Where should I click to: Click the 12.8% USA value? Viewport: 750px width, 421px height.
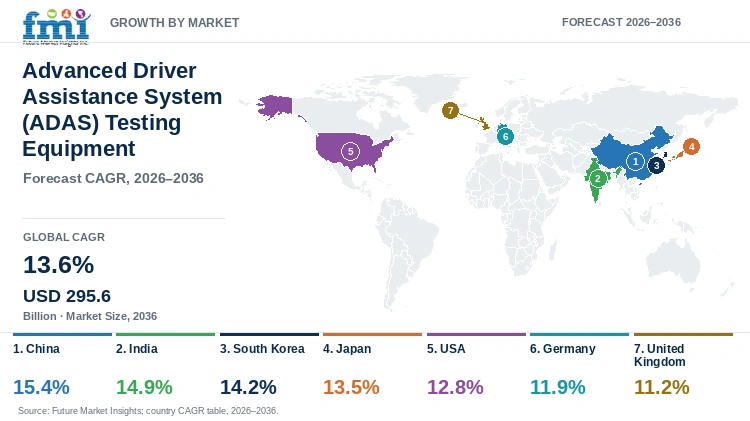pos(455,387)
